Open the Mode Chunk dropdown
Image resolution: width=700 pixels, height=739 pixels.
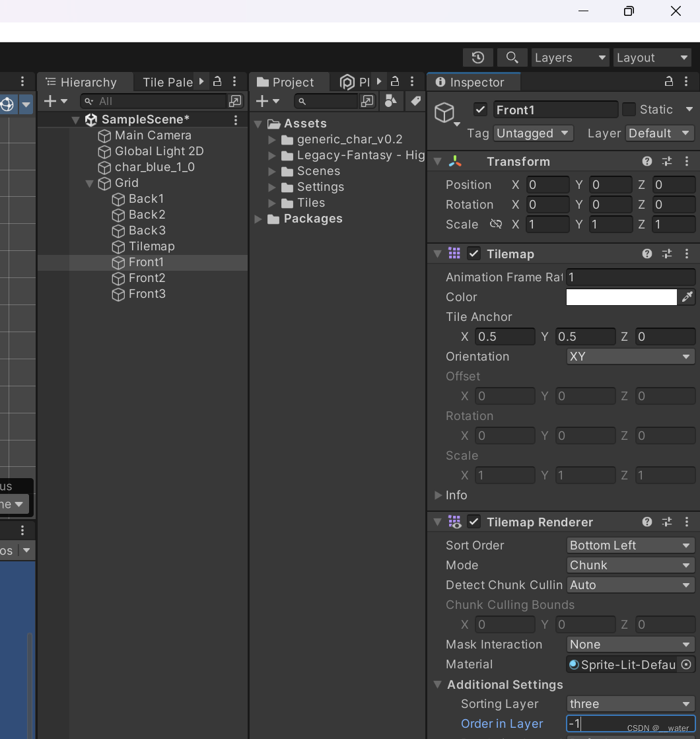click(x=630, y=565)
